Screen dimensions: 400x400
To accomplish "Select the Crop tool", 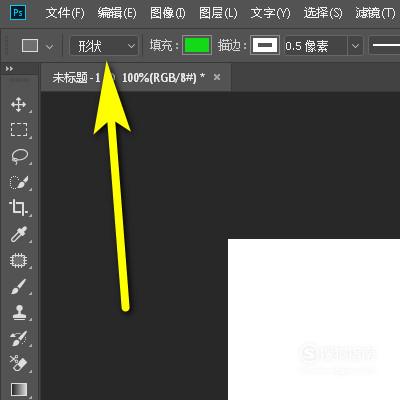I will click(x=18, y=208).
